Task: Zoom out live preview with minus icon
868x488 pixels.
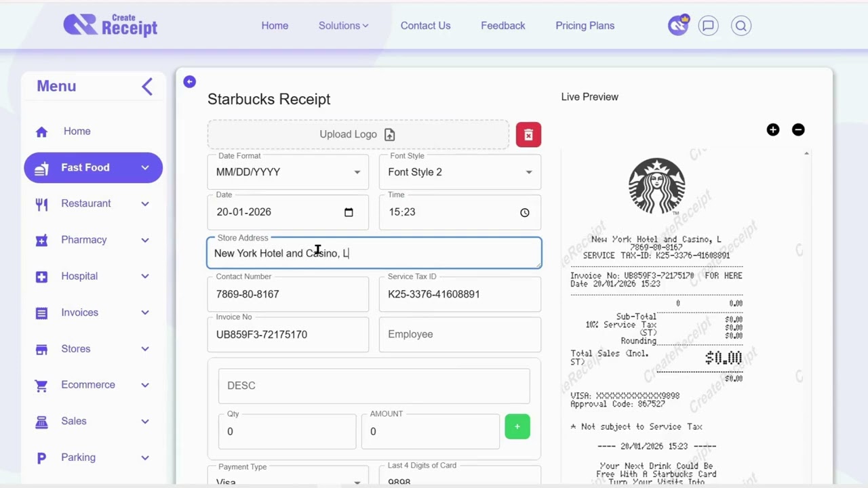Action: [x=798, y=129]
